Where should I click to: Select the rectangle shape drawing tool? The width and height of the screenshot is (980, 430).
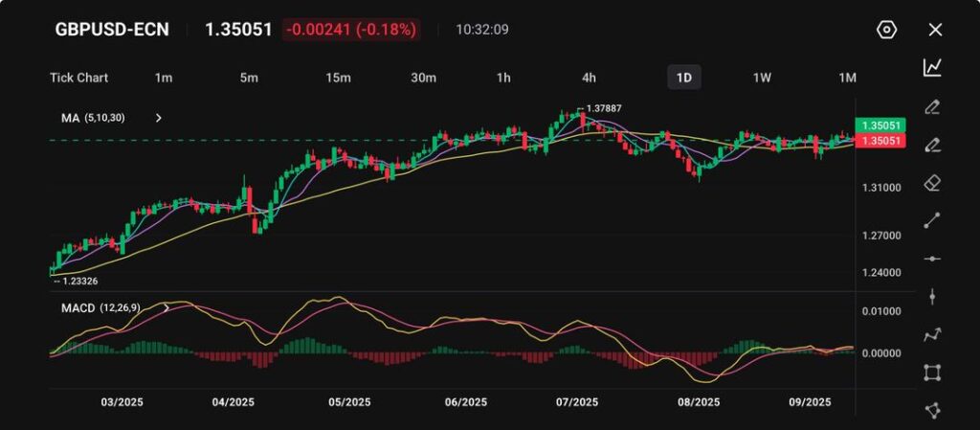coord(933,373)
